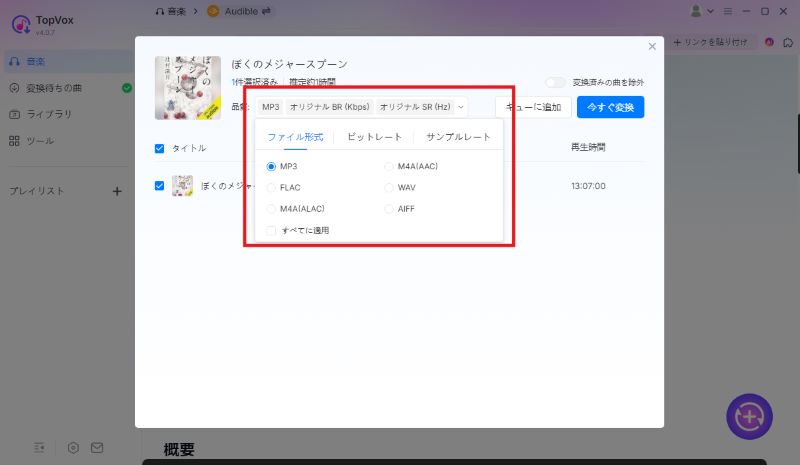Click the user account icon
Viewport: 800px width, 465px height.
pos(695,11)
